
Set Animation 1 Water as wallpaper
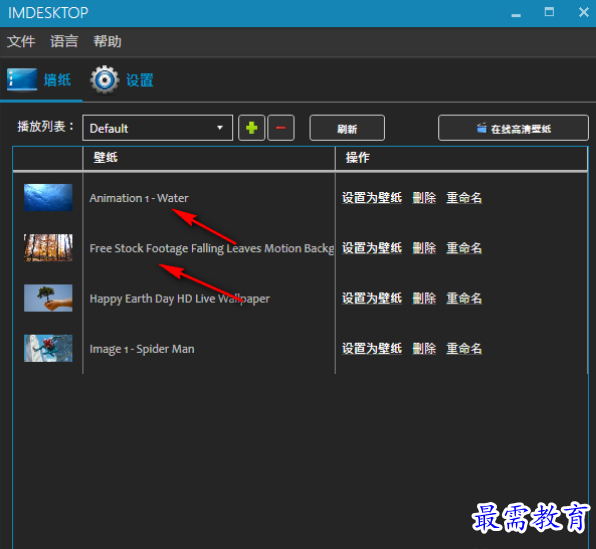372,198
